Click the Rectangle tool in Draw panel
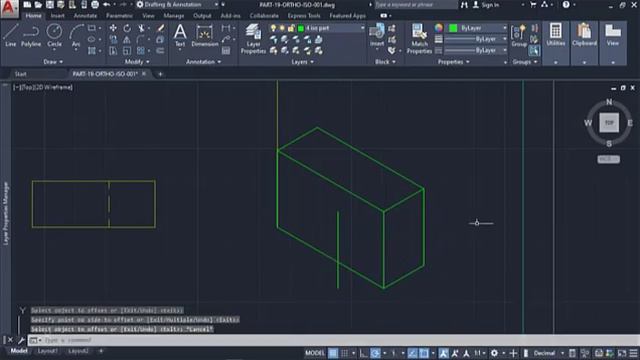Image resolution: width=640 pixels, height=360 pixels. point(92,28)
